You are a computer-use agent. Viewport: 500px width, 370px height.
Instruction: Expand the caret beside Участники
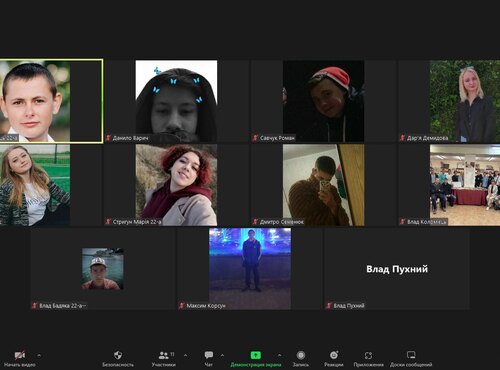[185, 355]
